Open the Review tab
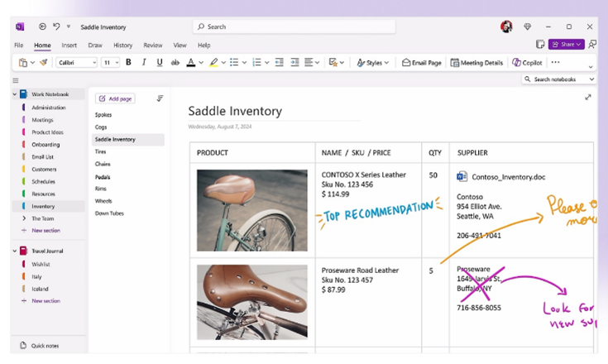Screen dimensions: 608x364 pos(153,45)
